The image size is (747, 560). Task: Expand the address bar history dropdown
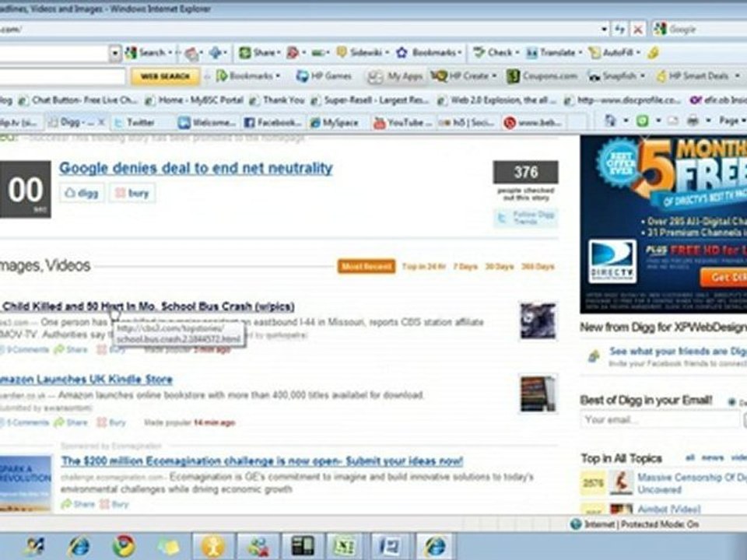[x=604, y=30]
